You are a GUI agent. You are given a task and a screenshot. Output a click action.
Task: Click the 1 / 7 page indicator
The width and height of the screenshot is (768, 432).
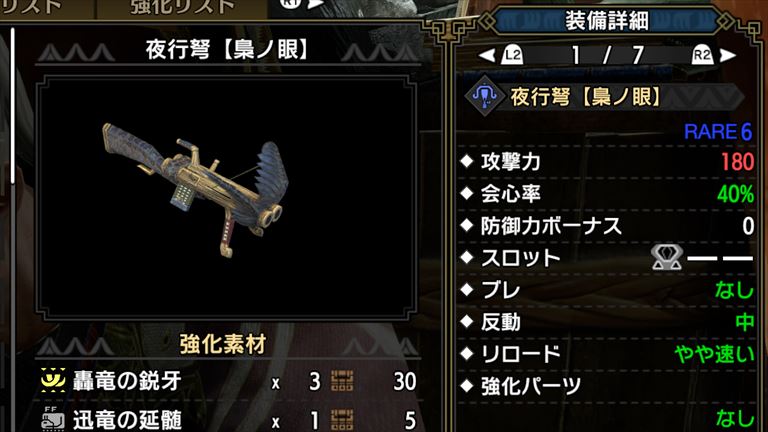(607, 55)
